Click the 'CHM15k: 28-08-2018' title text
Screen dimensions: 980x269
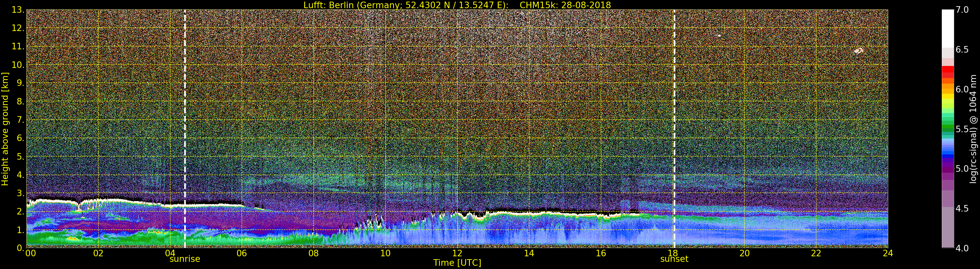click(565, 5)
